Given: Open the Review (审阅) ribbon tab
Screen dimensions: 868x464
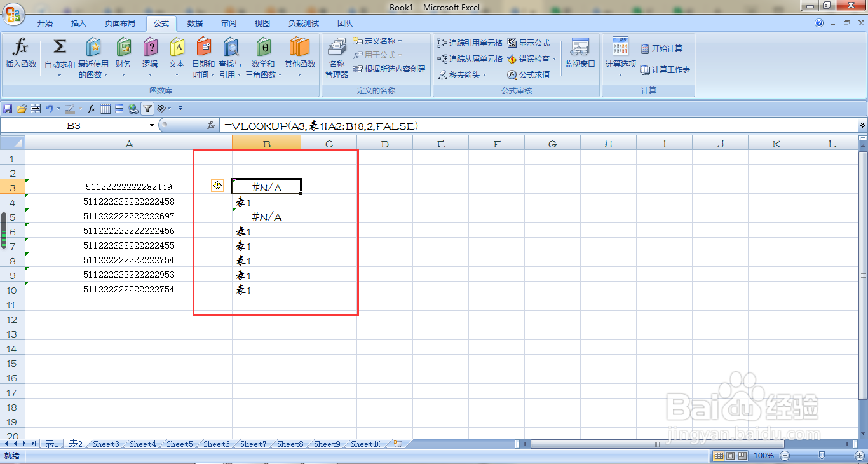Looking at the screenshot, I should [x=229, y=23].
